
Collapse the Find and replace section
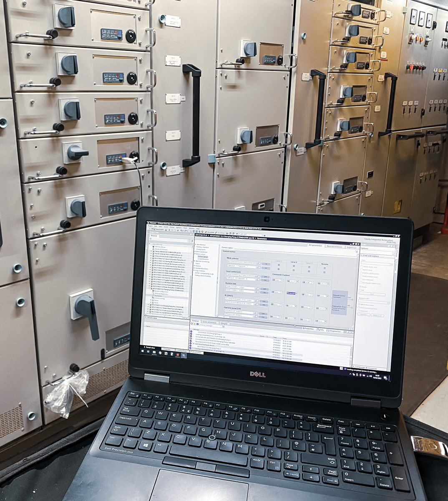pos(361,255)
